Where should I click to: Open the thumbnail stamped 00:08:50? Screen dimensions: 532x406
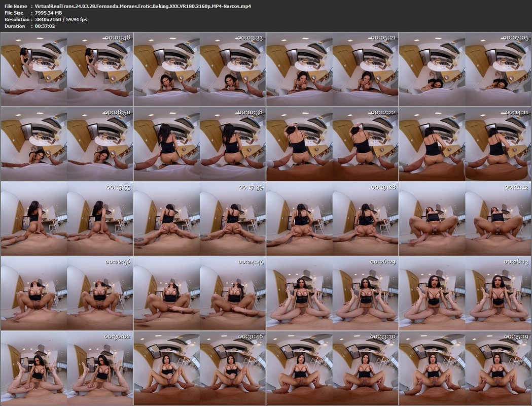(67, 144)
